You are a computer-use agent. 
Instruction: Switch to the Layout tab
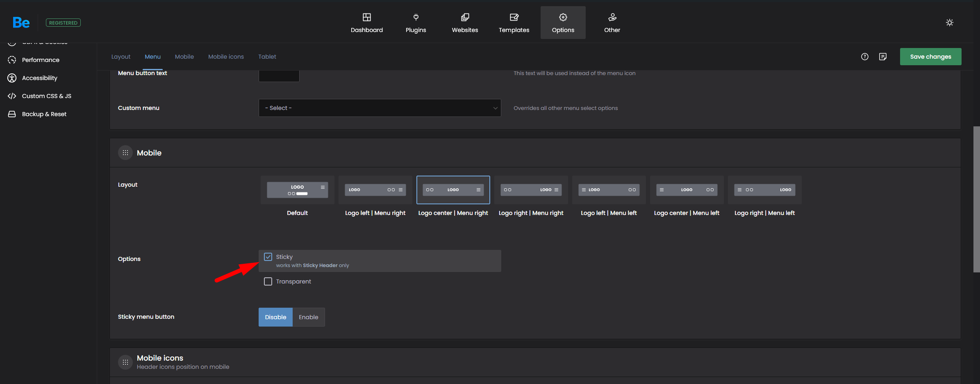click(x=121, y=57)
